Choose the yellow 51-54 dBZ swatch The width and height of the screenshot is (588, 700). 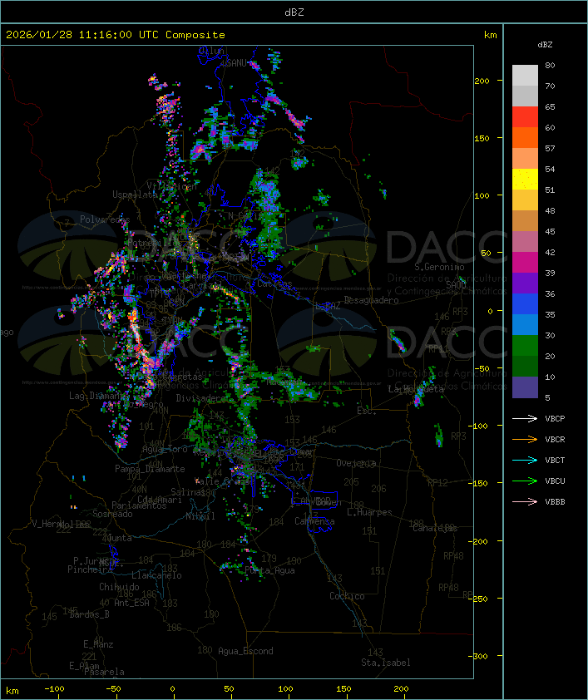tap(525, 180)
